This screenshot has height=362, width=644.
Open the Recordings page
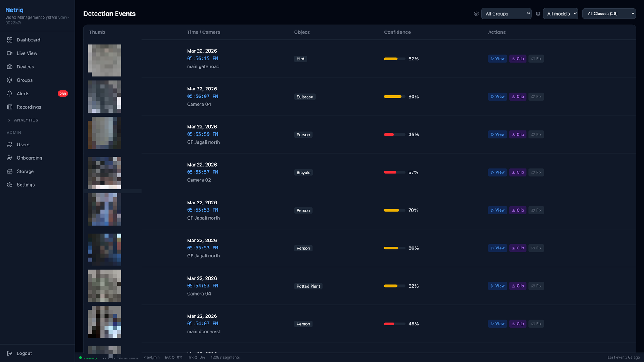[x=37, y=107]
